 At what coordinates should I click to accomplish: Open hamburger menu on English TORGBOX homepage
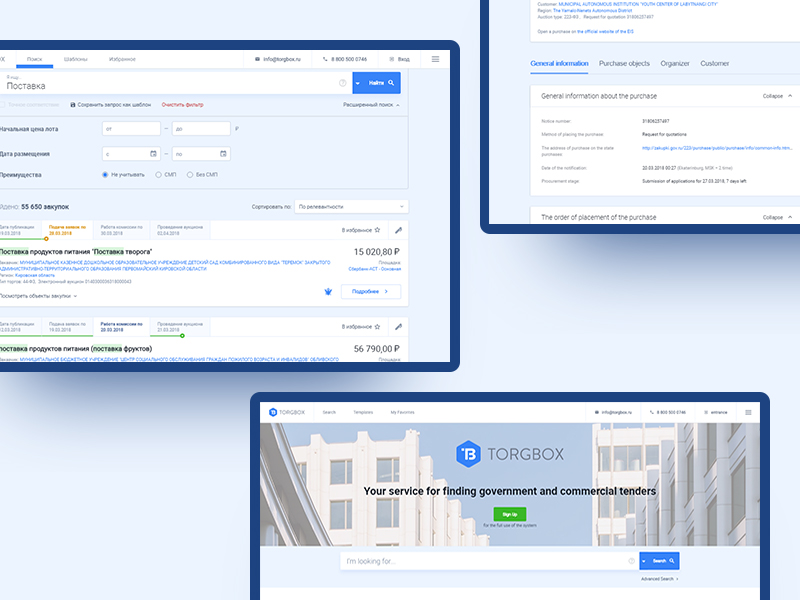point(747,411)
